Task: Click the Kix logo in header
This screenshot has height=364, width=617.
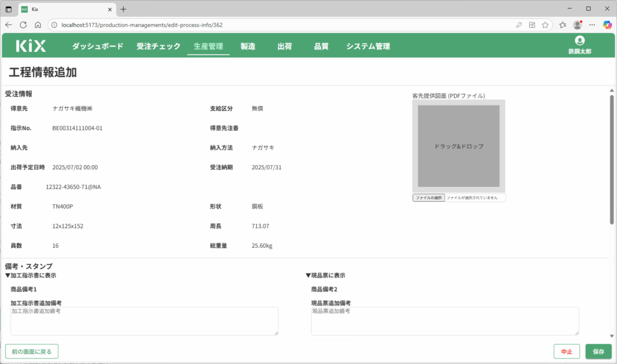Action: point(31,46)
